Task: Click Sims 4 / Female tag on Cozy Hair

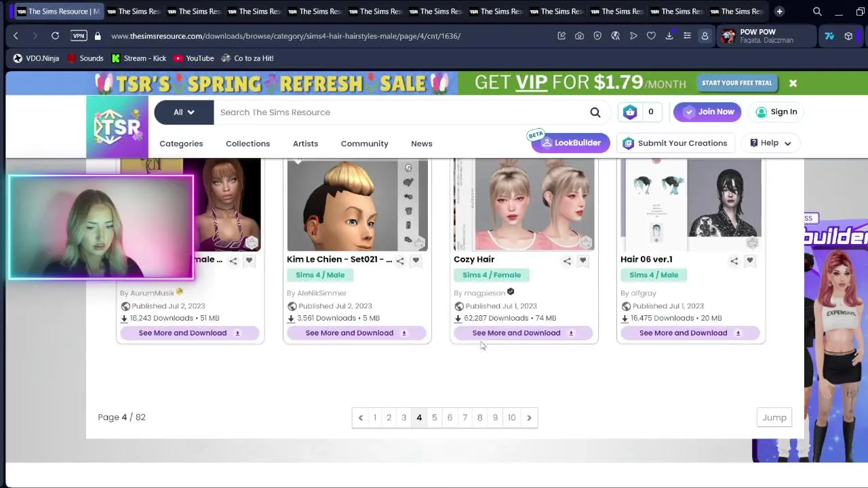Action: [x=492, y=275]
